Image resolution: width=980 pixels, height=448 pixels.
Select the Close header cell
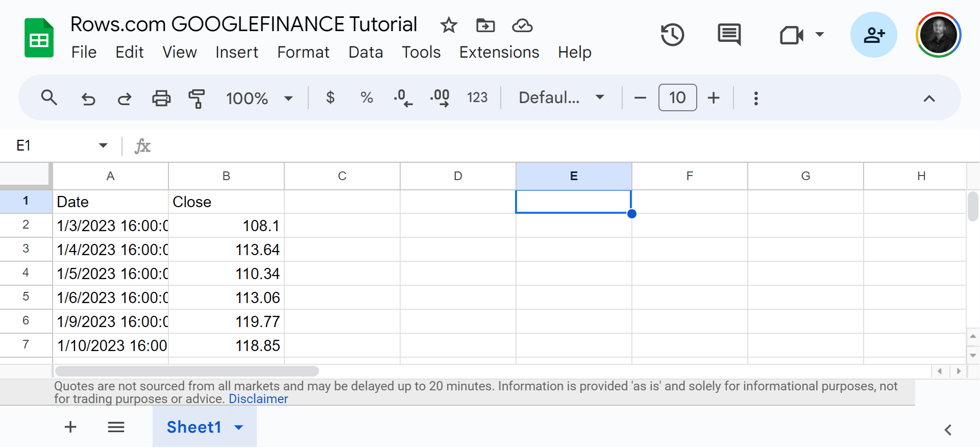point(226,202)
